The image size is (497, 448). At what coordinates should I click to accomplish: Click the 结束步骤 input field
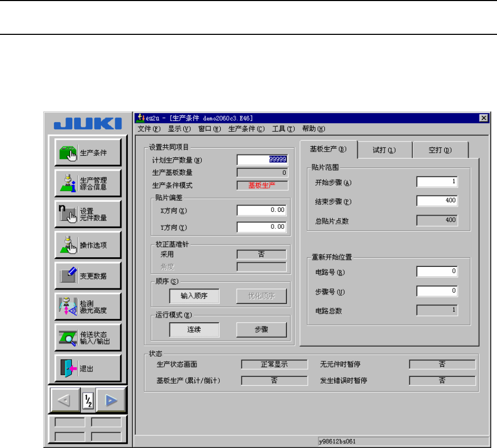437,201
